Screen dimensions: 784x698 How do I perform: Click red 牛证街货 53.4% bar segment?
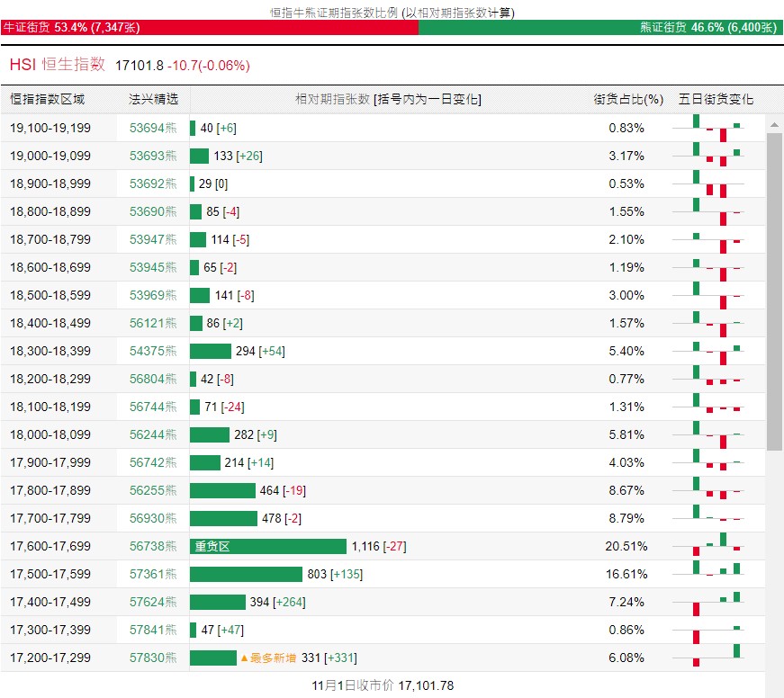click(210, 27)
